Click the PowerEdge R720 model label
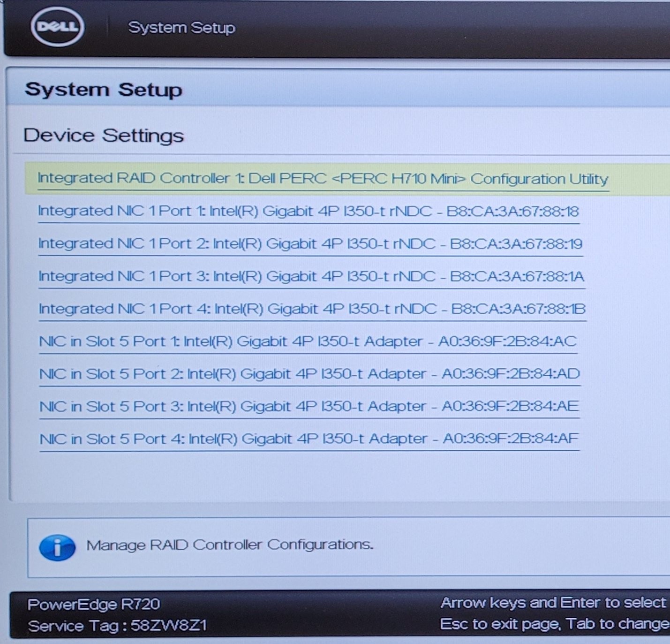 tap(94, 604)
